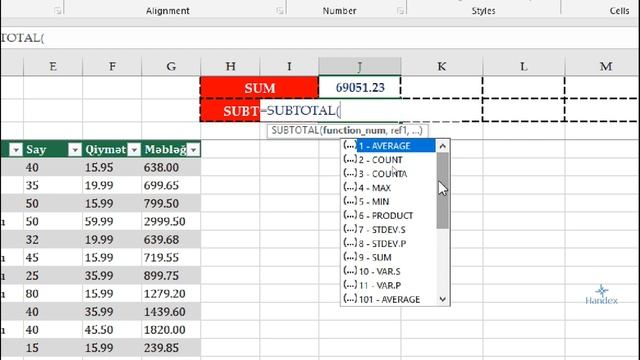Click Məbləğ cell 1439.60
640x360 pixels.
pos(171,312)
